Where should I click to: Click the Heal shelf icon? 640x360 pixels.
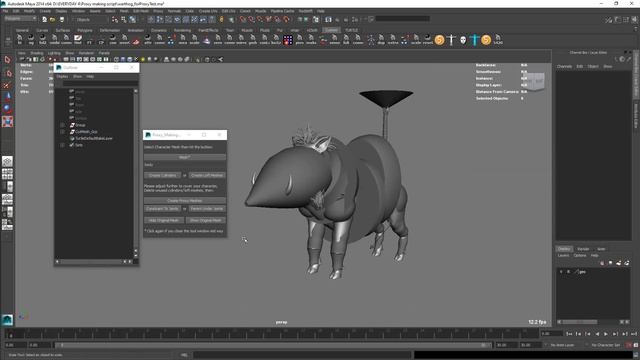78,40
